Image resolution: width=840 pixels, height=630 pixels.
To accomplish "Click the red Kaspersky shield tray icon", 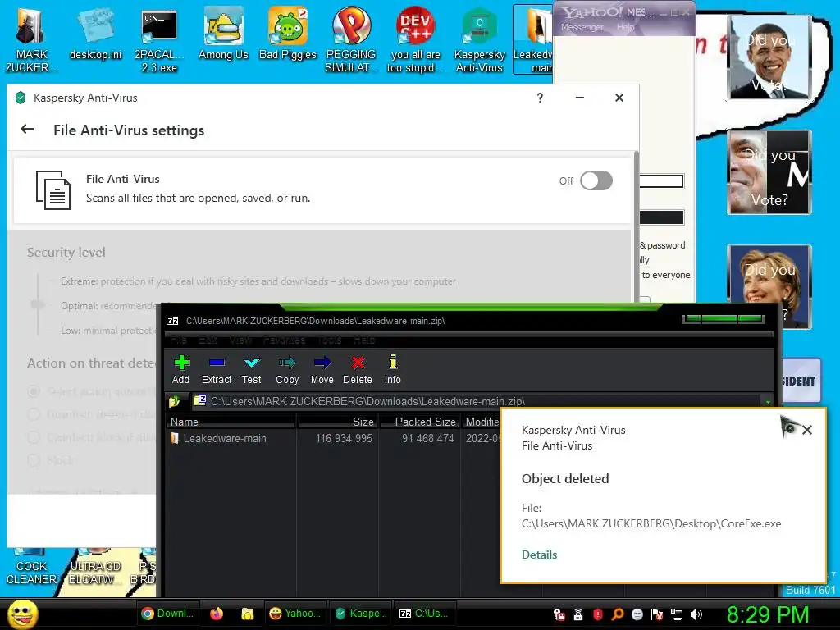I will click(x=598, y=614).
